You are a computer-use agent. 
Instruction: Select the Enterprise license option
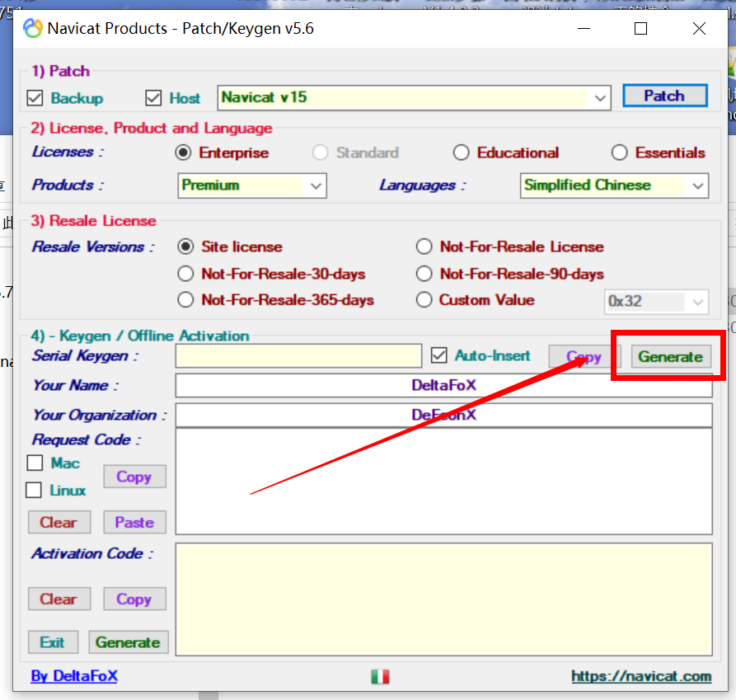pos(184,153)
